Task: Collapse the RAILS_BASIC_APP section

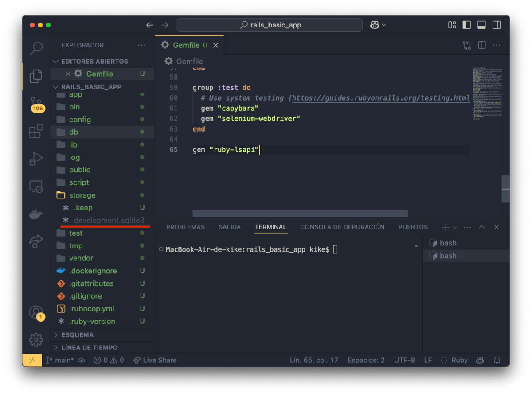Action: tap(91, 87)
